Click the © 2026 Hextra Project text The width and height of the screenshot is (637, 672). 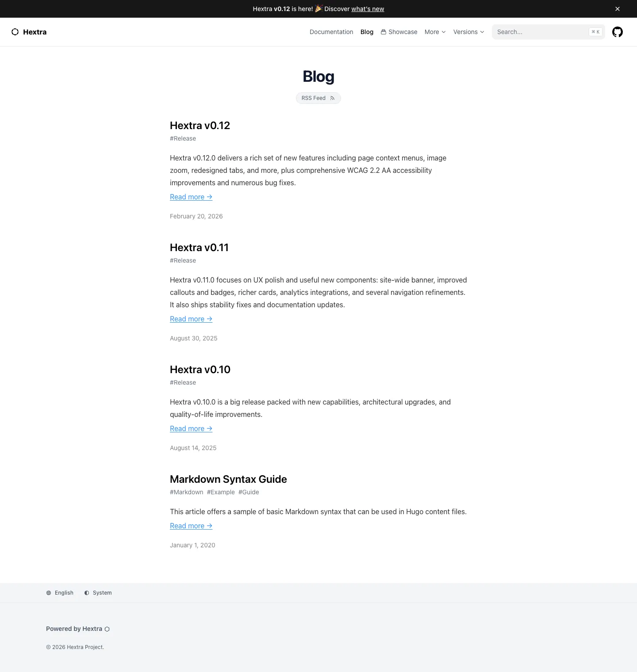(75, 647)
